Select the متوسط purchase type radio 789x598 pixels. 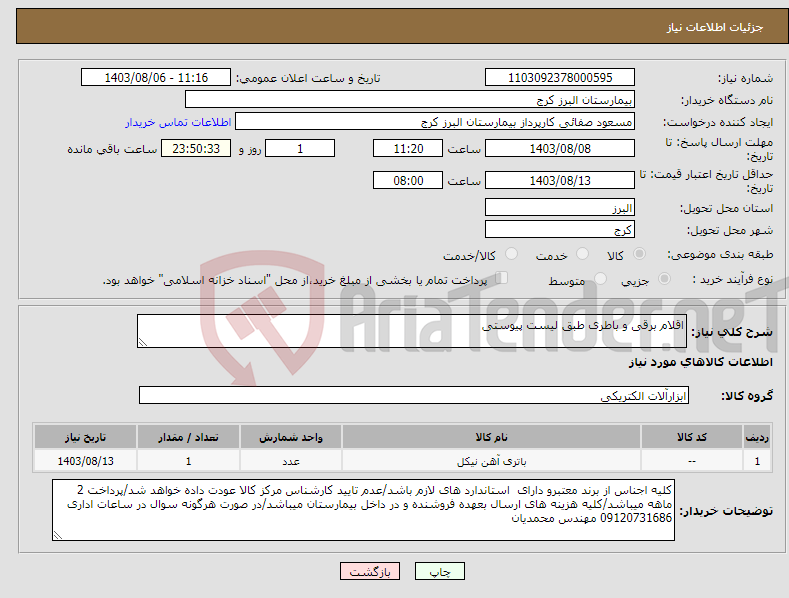[600, 279]
